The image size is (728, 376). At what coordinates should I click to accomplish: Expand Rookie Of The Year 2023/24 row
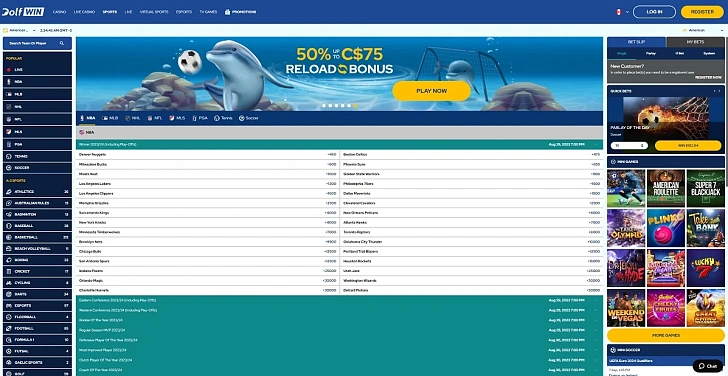339,320
